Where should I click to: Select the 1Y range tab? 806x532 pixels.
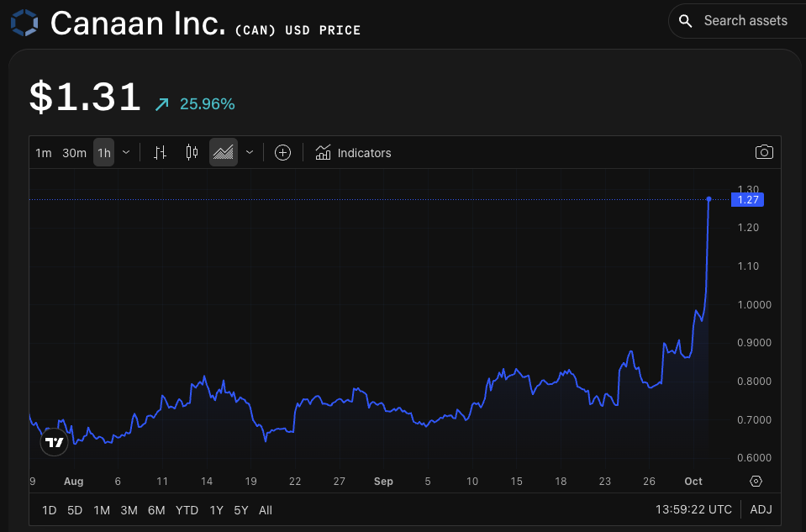(x=216, y=509)
